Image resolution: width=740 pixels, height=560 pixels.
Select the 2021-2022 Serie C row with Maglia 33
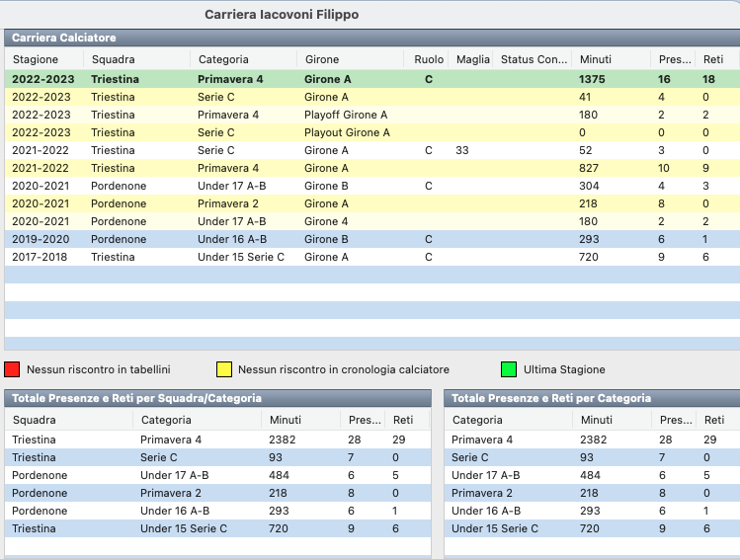click(x=296, y=150)
